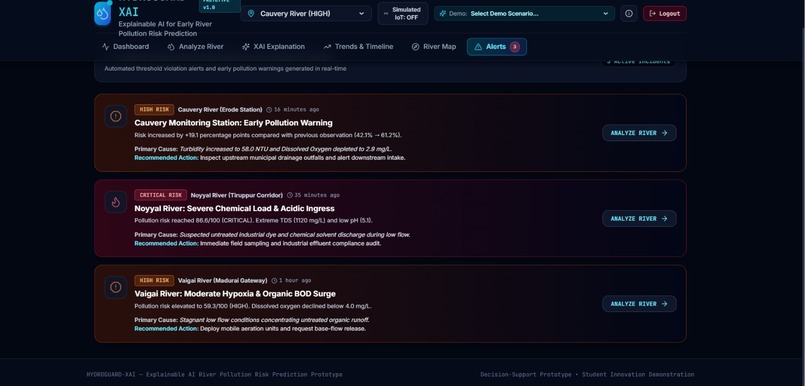Click the location pin icon in river selector
The image size is (806, 386).
(251, 13)
